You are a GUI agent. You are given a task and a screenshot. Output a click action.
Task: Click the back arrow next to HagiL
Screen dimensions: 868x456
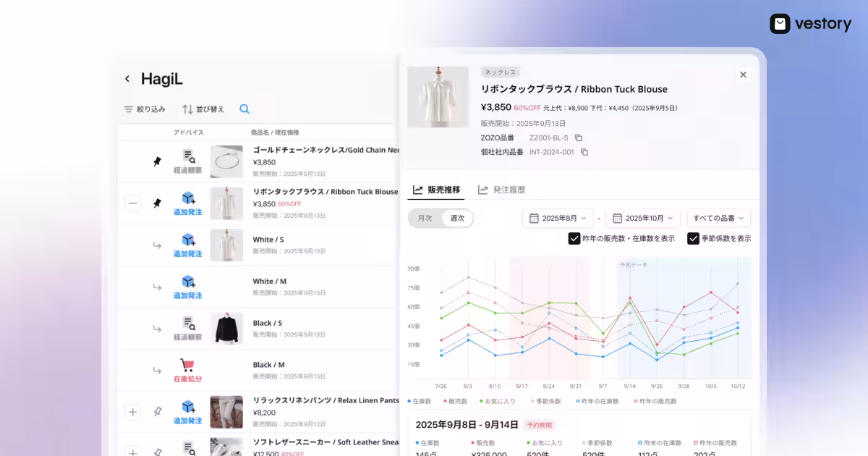pos(127,78)
